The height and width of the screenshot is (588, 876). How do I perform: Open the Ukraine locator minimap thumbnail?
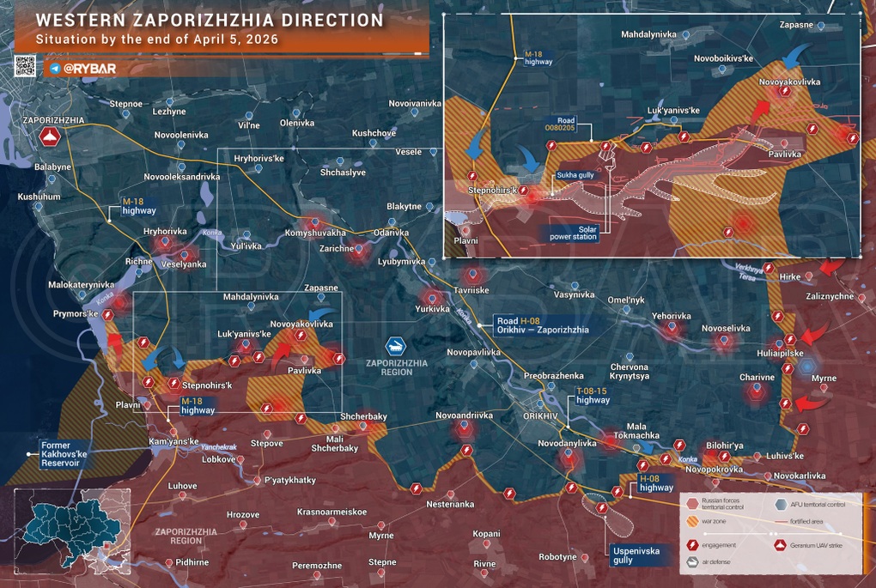[x=72, y=531]
